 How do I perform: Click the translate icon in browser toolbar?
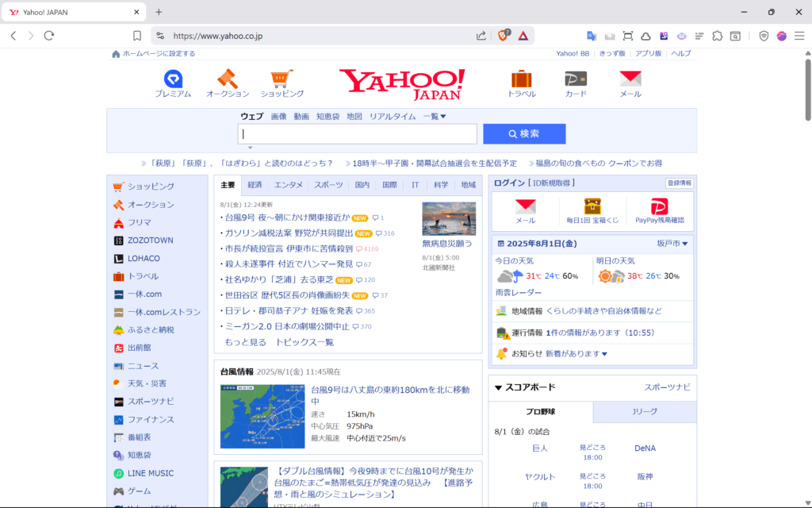(592, 36)
